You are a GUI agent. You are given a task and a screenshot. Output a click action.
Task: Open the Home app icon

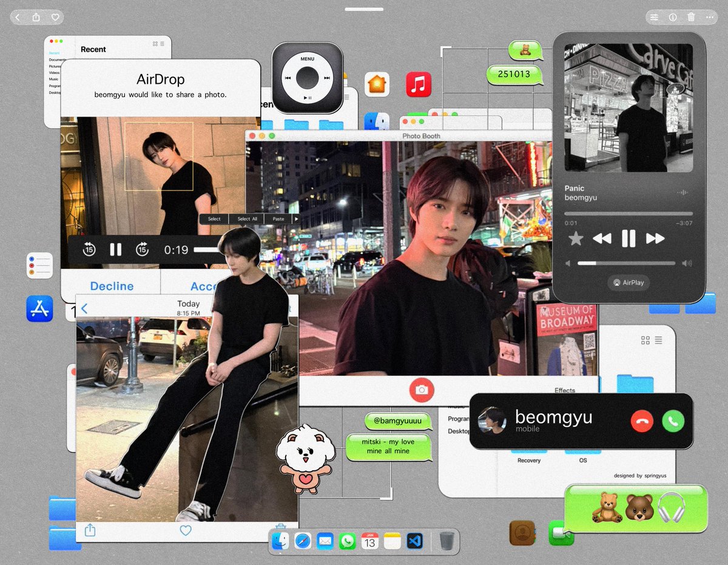tap(377, 84)
